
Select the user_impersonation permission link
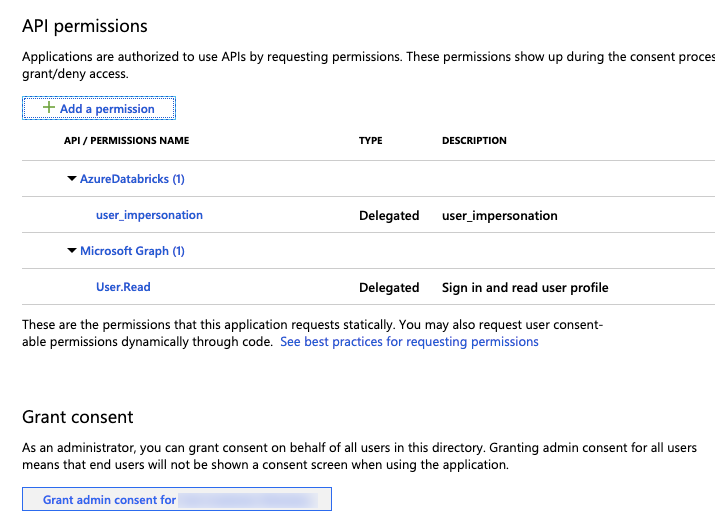tap(149, 215)
